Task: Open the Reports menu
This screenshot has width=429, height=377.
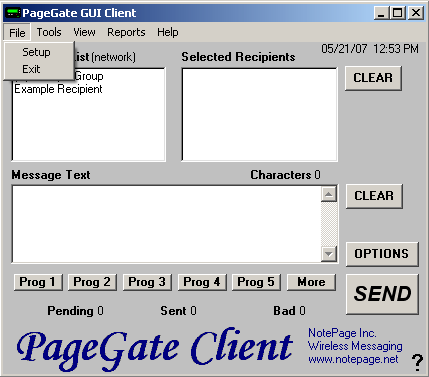Action: coord(126,32)
